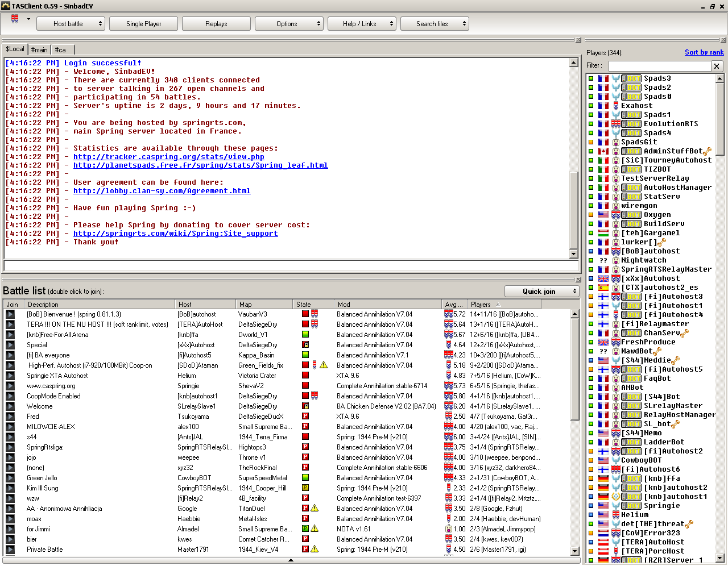Image resolution: width=728 pixels, height=566 pixels.
Task: Click the locked state icon on Special row
Action: [305, 344]
